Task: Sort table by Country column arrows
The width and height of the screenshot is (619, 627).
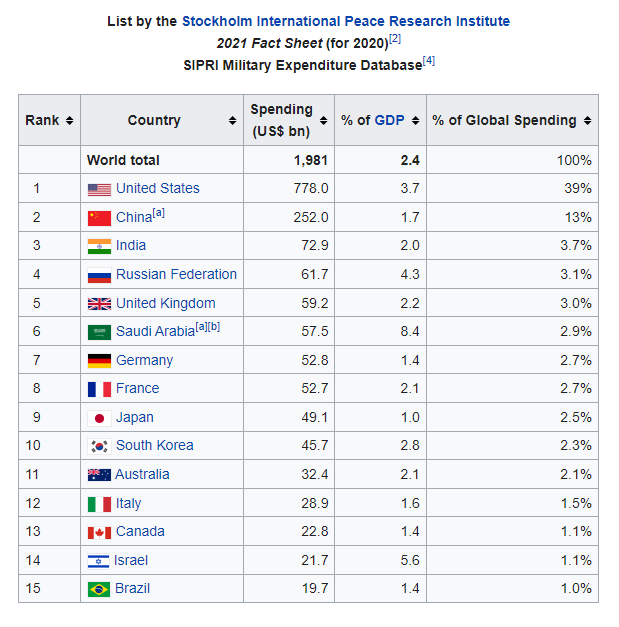Action: click(x=233, y=121)
